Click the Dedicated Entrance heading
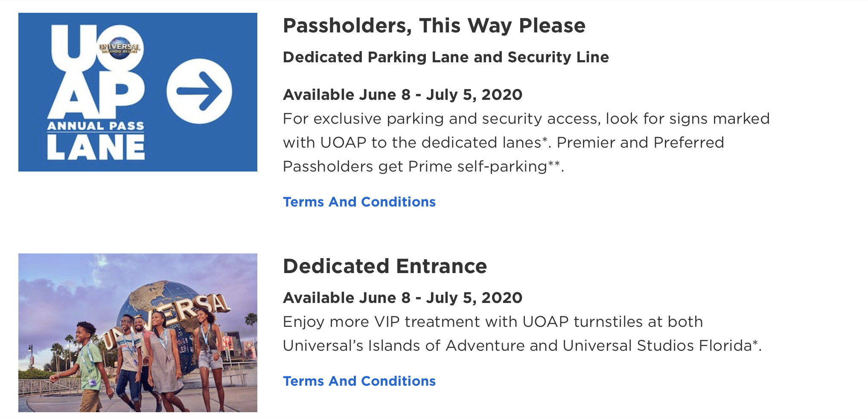This screenshot has height=419, width=868. click(x=385, y=266)
